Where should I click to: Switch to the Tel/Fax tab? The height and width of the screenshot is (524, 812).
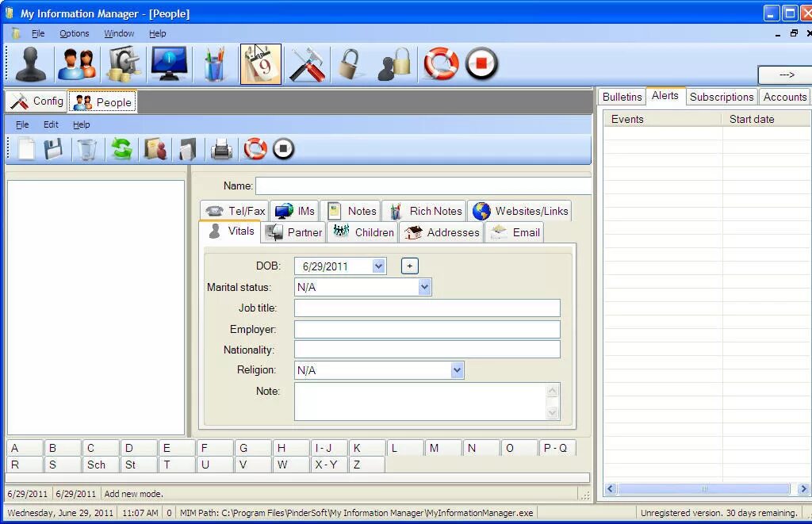pyautogui.click(x=235, y=211)
